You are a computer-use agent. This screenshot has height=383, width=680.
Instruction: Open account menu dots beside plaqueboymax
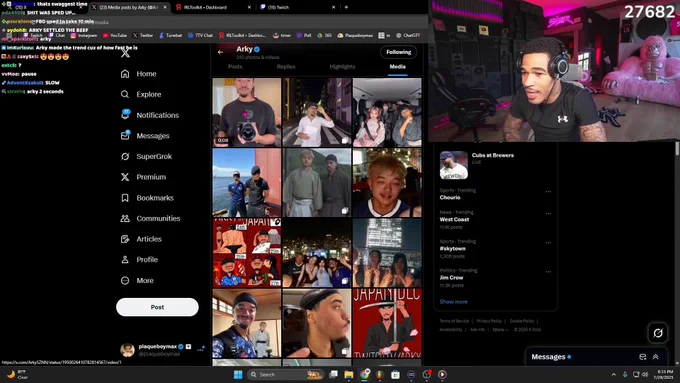200,350
